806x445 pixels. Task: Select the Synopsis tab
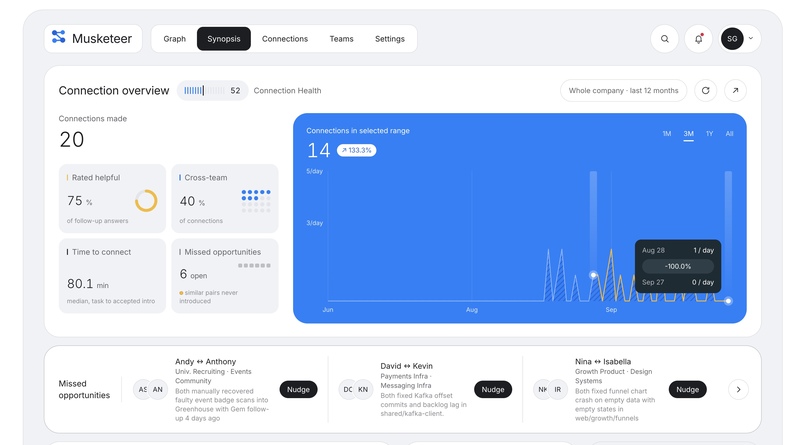coord(224,39)
